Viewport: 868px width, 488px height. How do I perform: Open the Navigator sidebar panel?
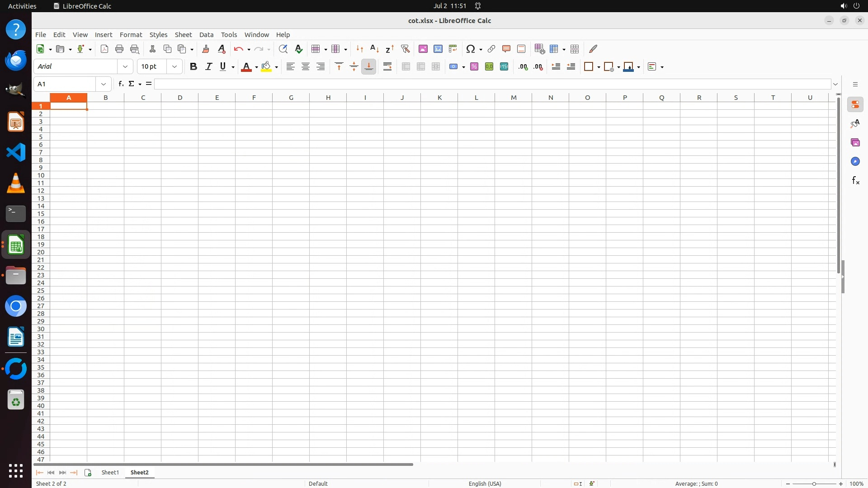tap(855, 162)
